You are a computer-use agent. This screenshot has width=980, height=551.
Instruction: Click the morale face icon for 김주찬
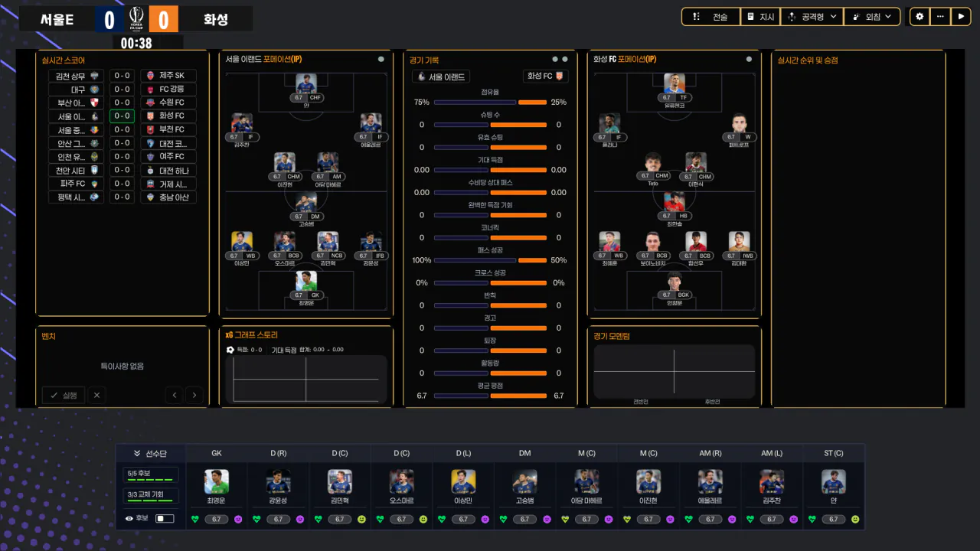793,520
